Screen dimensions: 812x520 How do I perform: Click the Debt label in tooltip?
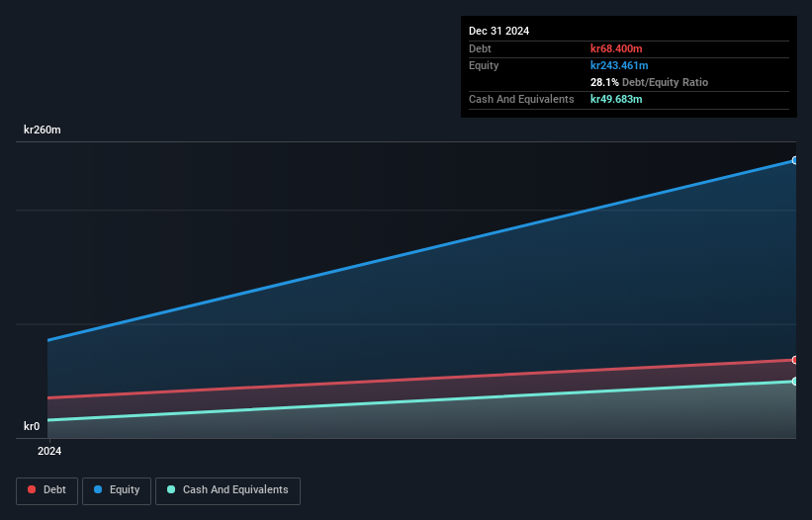tap(480, 48)
